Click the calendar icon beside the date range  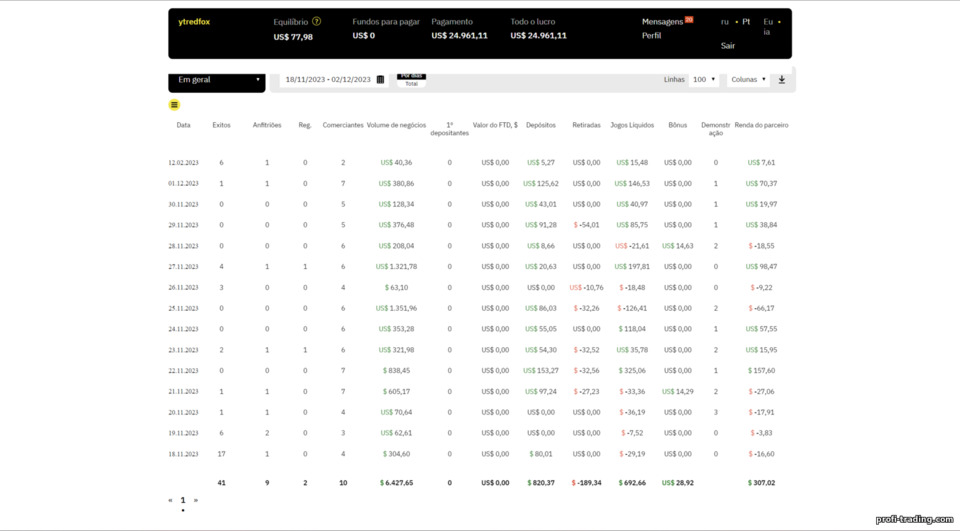click(380, 80)
